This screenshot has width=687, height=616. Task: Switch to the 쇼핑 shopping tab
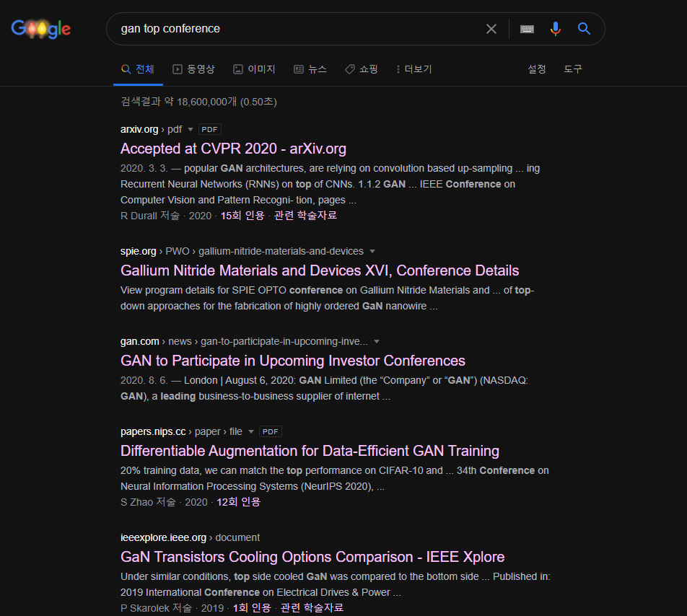(362, 69)
